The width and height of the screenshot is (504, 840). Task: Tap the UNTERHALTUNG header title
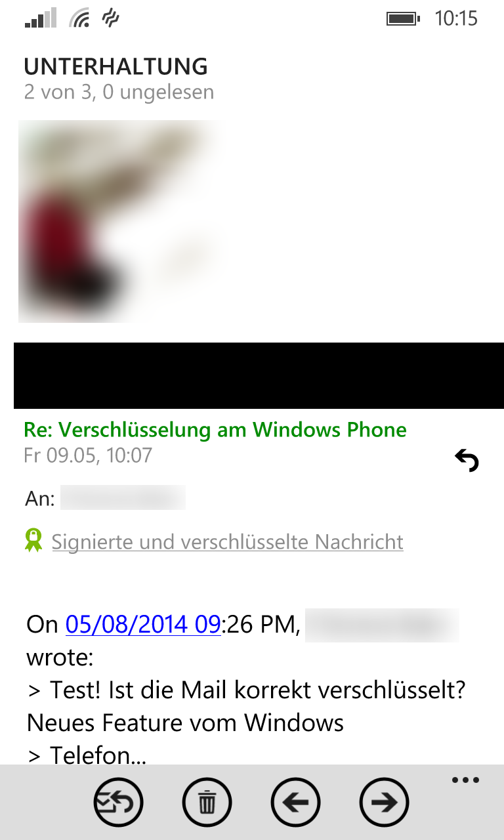pos(115,66)
